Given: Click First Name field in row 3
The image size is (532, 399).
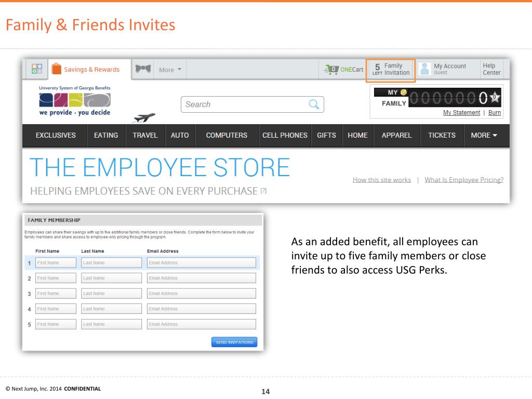Looking at the screenshot, I should point(56,294).
